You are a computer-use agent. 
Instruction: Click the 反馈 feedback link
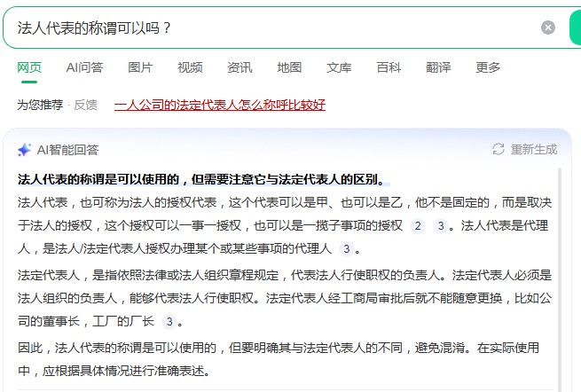click(x=86, y=105)
